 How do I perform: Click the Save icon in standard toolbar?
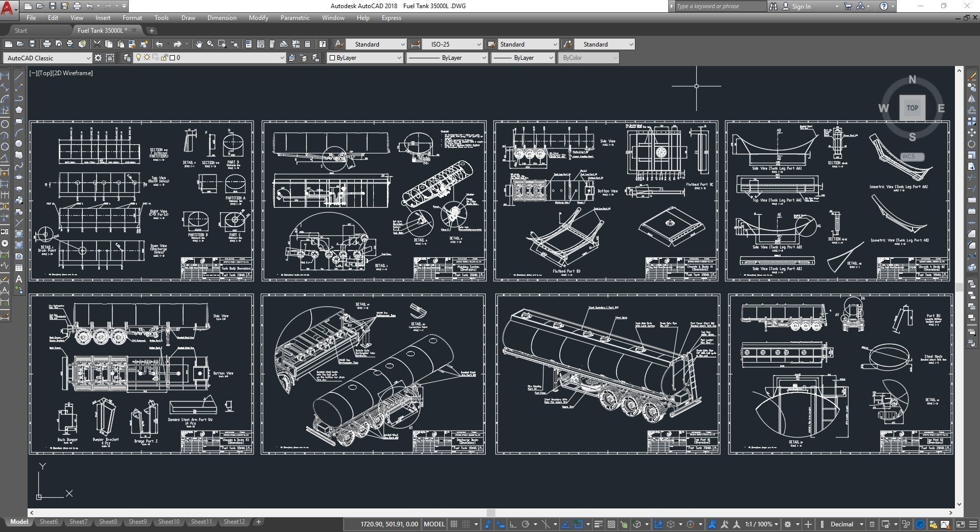(32, 44)
